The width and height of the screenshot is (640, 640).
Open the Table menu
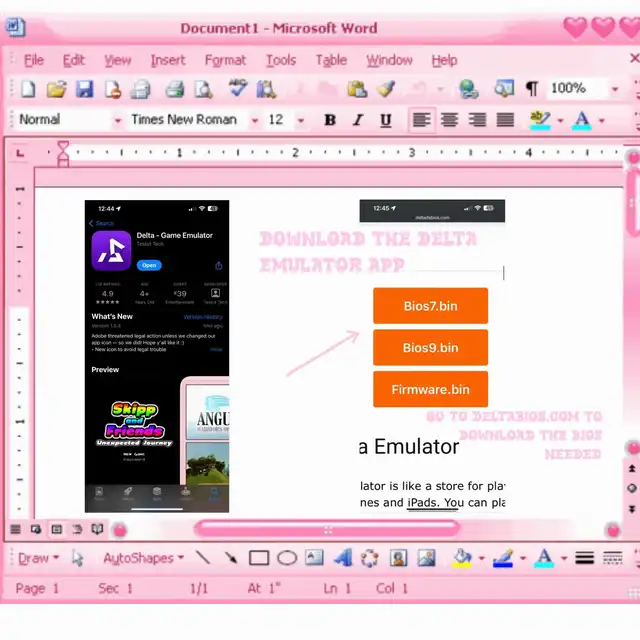[x=331, y=60]
